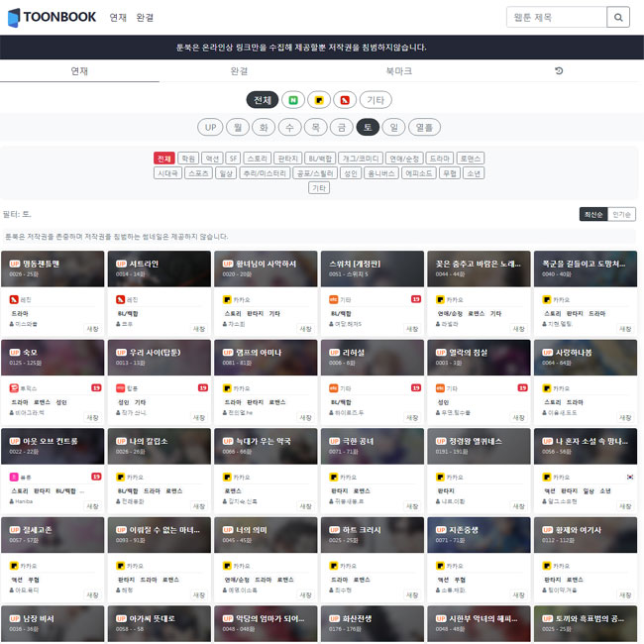Image resolution: width=644 pixels, height=644 pixels.
Task: Select the 기타 platform filter pill
Action: point(376,100)
